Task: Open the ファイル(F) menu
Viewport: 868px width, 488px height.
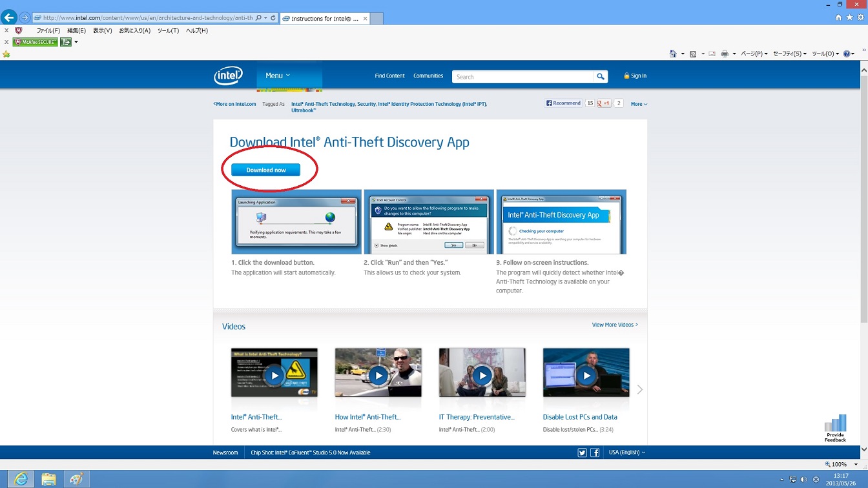Action: click(x=48, y=30)
